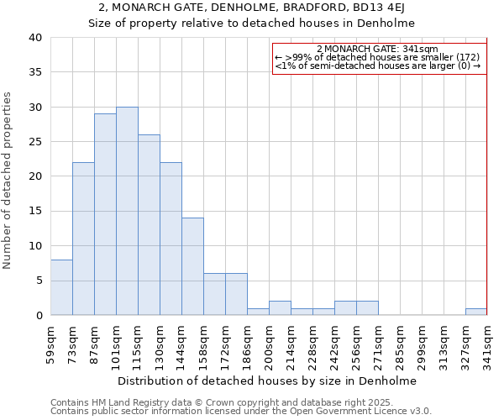This screenshot has width=504, height=420.
Task: Click the chart title '2, MONARCH GATE, DENHOLME, BRADFORD, BD13 4EJ'
Action: click(251, 7)
